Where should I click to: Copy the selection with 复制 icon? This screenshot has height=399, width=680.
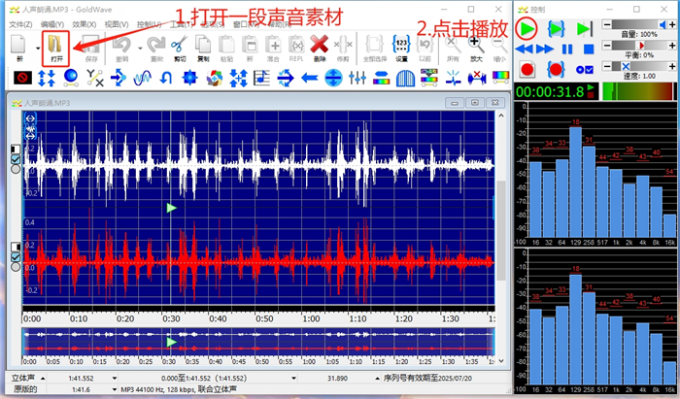coord(203,48)
